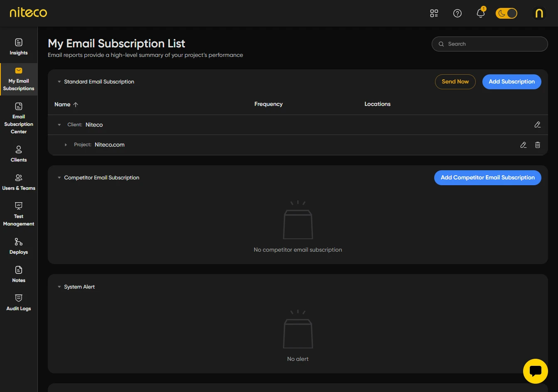Viewport: 558px width, 392px height.
Task: Collapse the Standard Email Subscription section
Action: coord(59,82)
